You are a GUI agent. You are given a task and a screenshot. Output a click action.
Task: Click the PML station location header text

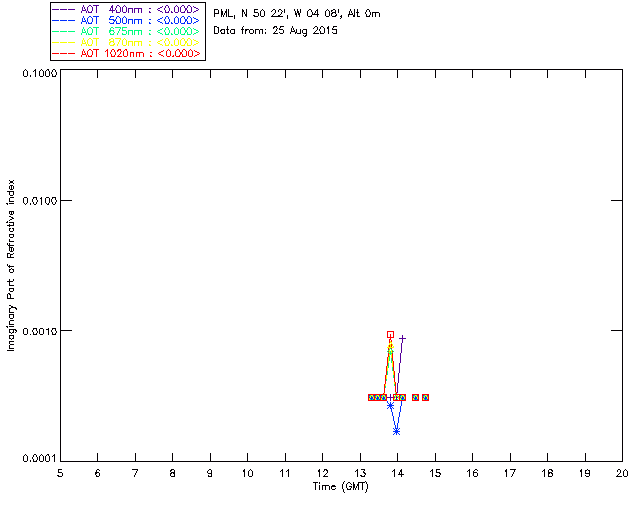[297, 14]
